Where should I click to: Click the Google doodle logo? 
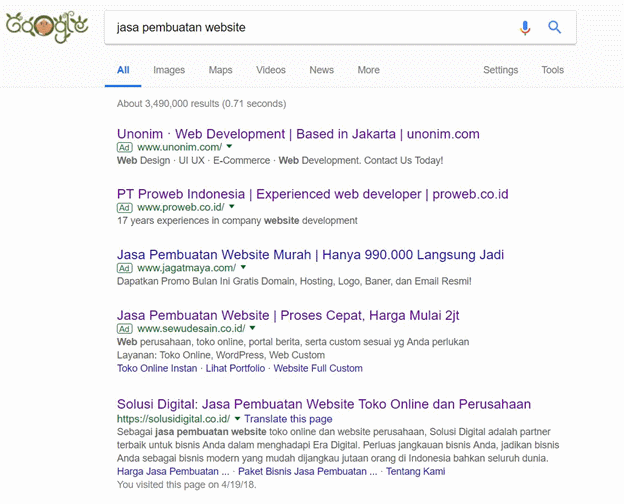coord(47,27)
